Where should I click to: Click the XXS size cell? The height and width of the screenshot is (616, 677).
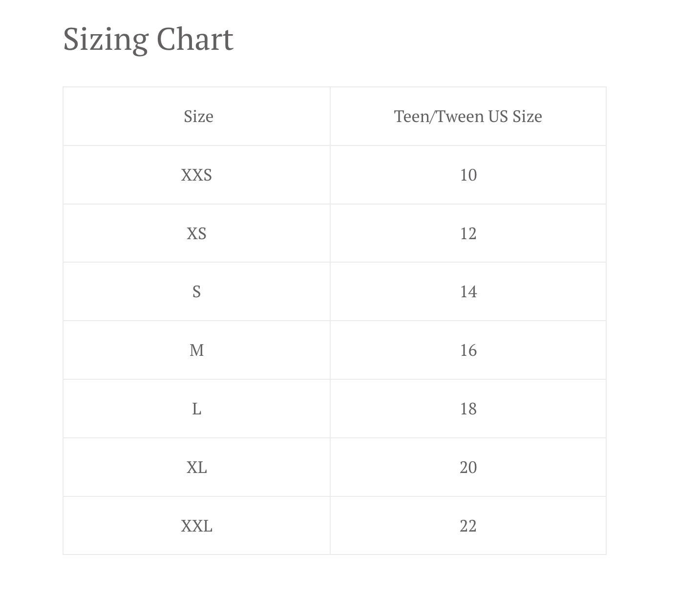[x=196, y=175]
